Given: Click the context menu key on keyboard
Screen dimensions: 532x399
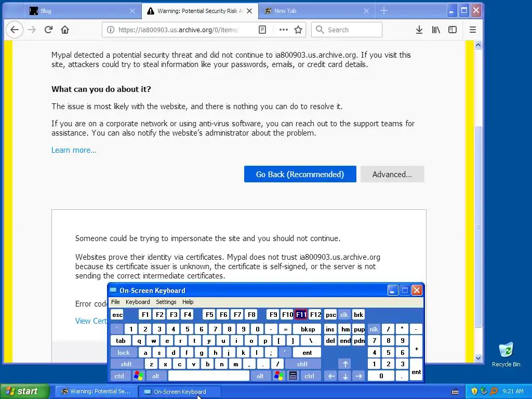Looking at the screenshot, I should (293, 376).
